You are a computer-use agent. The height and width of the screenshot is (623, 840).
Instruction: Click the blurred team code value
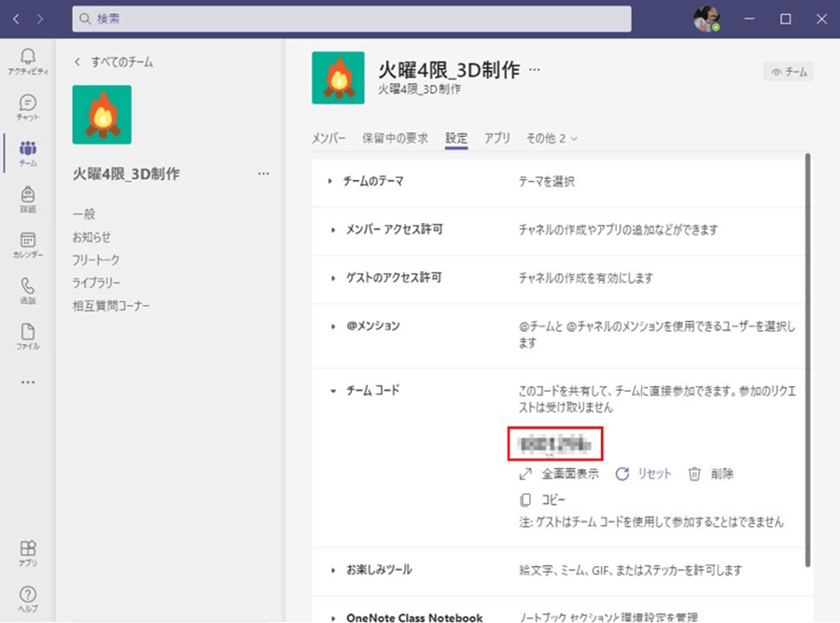click(x=555, y=444)
